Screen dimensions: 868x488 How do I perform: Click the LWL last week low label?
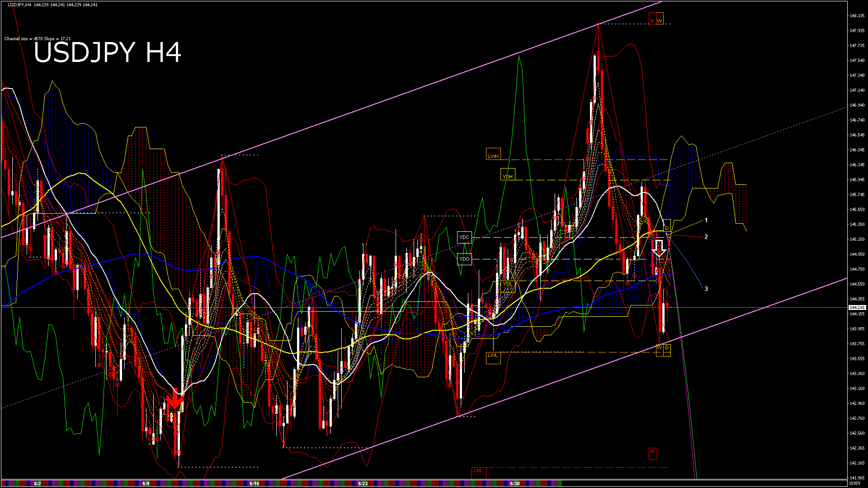pyautogui.click(x=493, y=356)
